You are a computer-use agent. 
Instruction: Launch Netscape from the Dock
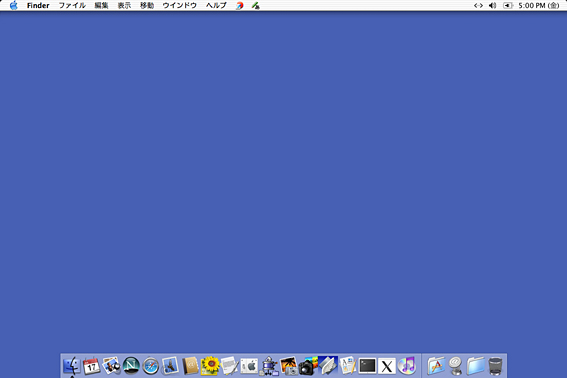coord(131,366)
